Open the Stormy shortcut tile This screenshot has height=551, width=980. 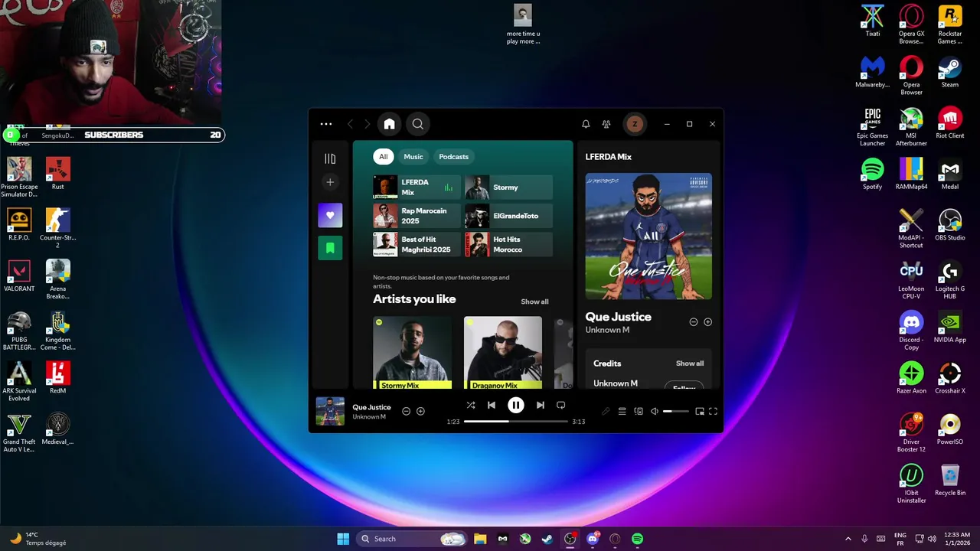click(x=508, y=187)
